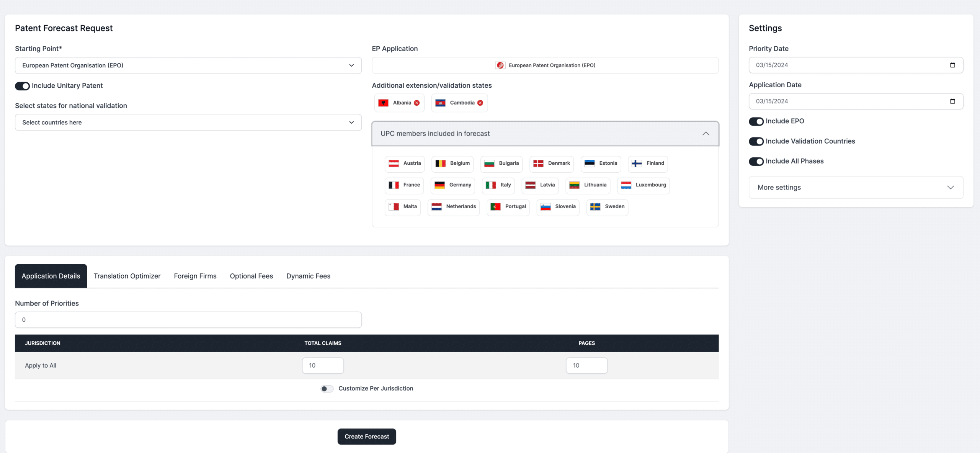This screenshot has width=980, height=453.
Task: Open Application Date calendar picker icon
Action: pos(952,101)
